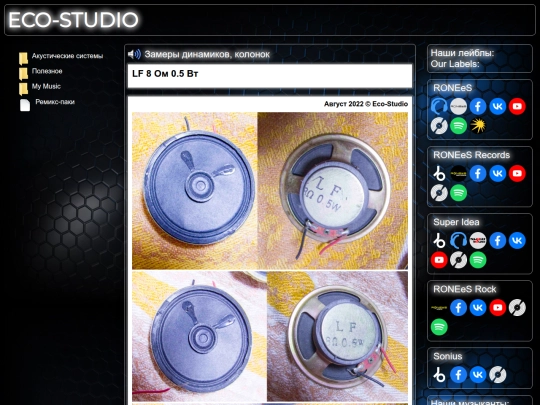Open YouTube icon under RONEeS Rock
Image resolution: width=540 pixels, height=405 pixels.
coord(498,308)
